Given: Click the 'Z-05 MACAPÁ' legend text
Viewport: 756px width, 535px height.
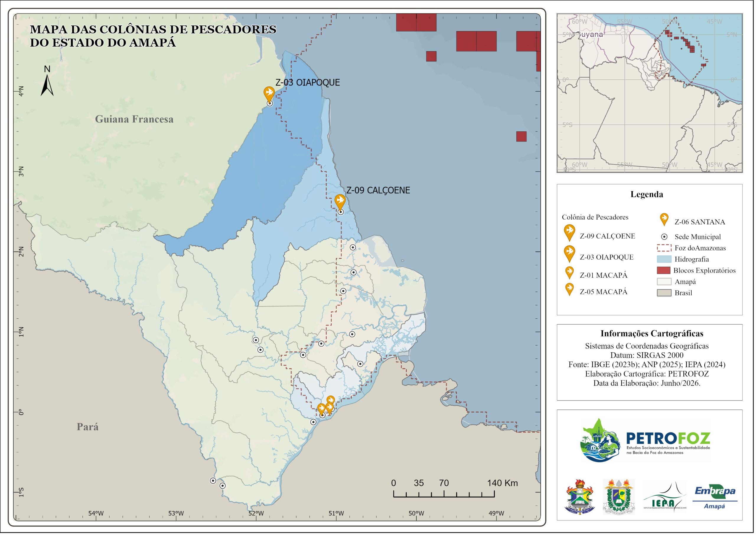Looking at the screenshot, I should (x=604, y=292).
